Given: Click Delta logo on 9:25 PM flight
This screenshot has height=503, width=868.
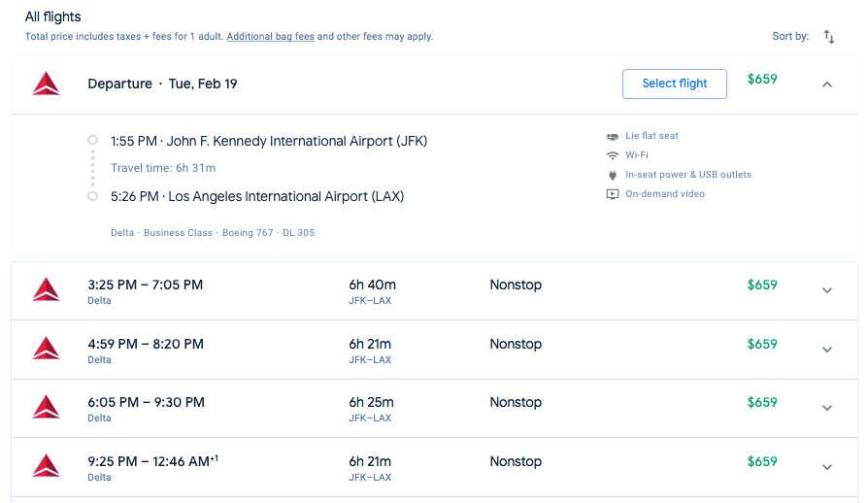Looking at the screenshot, I should [47, 466].
